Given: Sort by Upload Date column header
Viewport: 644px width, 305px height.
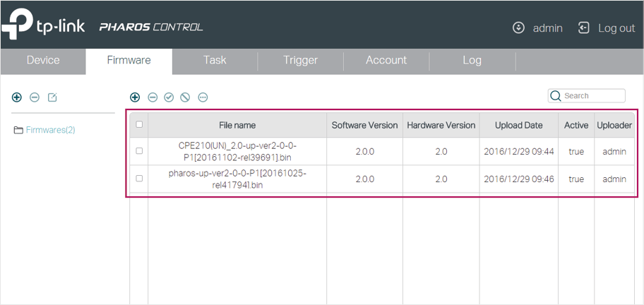Looking at the screenshot, I should point(518,125).
